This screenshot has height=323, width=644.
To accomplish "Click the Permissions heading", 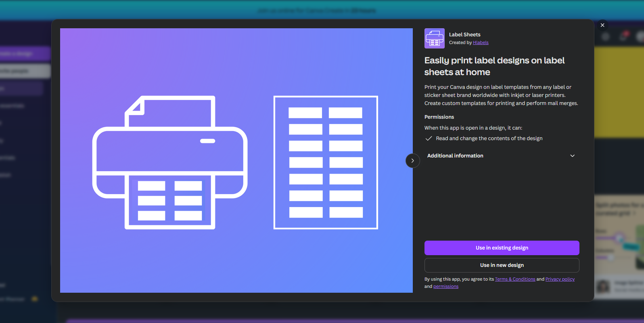I will coord(439,117).
